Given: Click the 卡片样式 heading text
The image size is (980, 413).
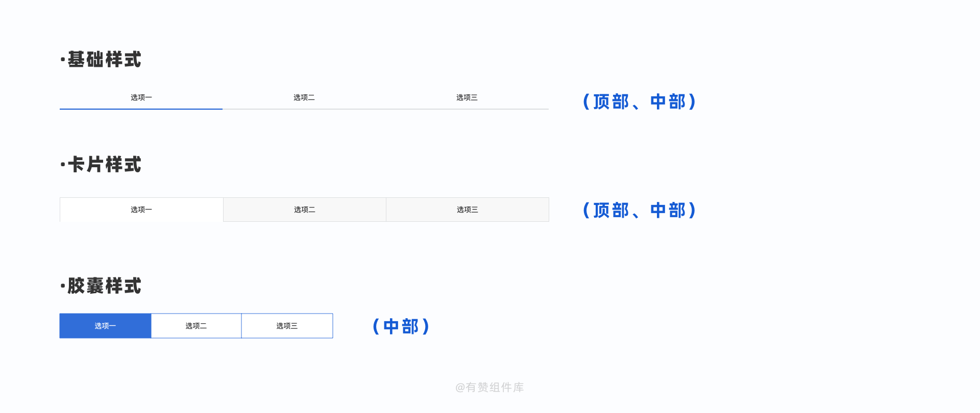Looking at the screenshot, I should tap(105, 165).
